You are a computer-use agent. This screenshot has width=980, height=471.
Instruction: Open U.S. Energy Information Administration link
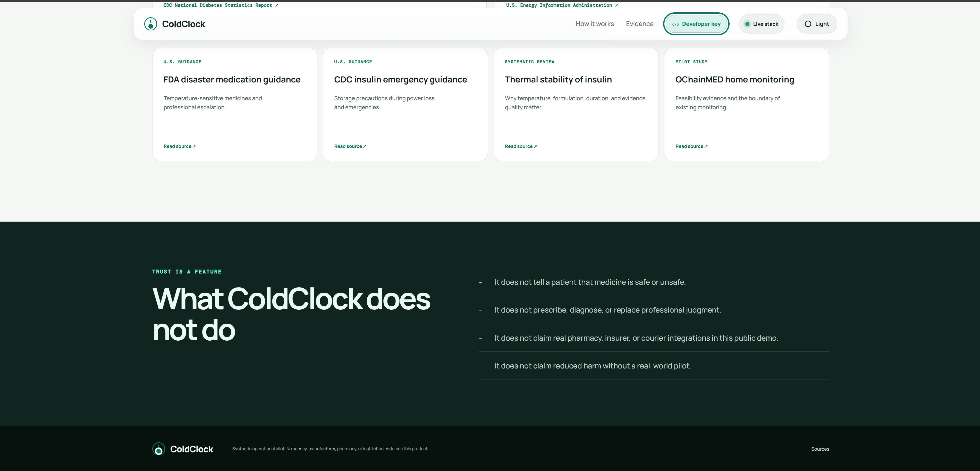(562, 5)
